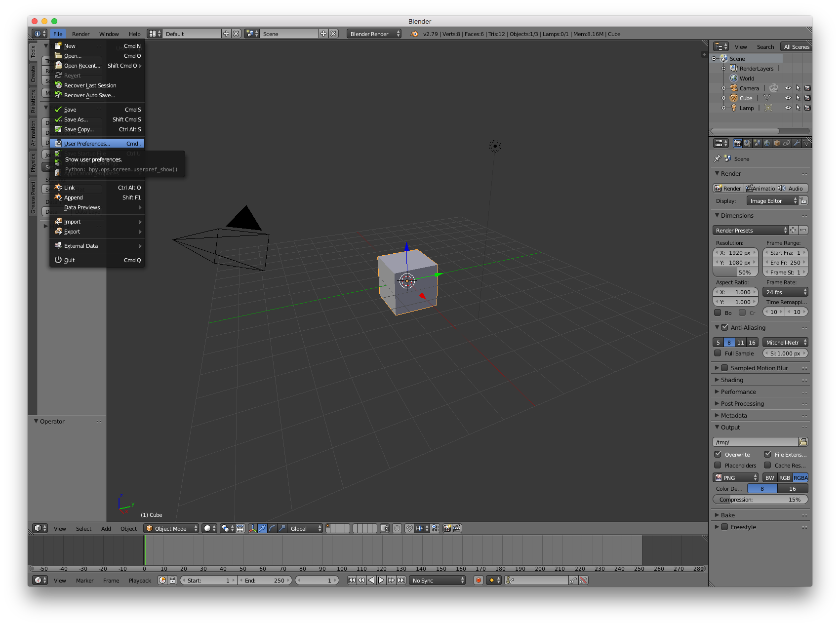Open the Render properties tab (camera icon)
The image size is (840, 626).
pyautogui.click(x=738, y=143)
